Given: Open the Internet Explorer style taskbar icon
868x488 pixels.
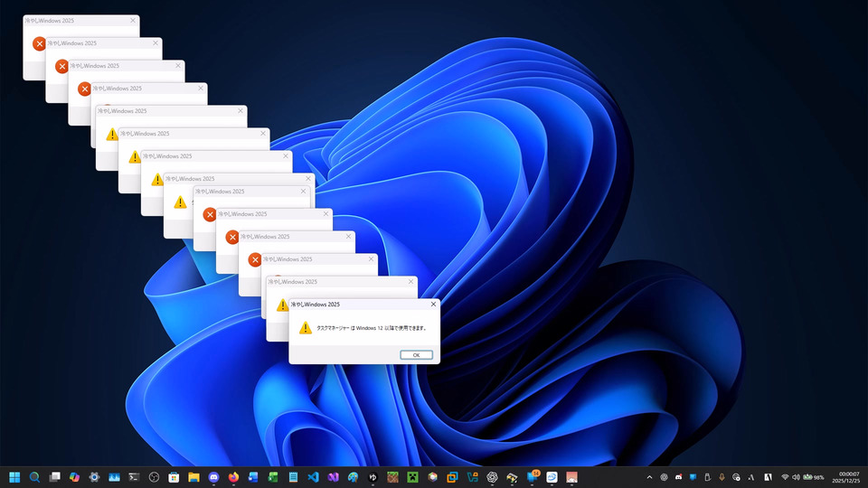Looking at the screenshot, I should point(552,477).
